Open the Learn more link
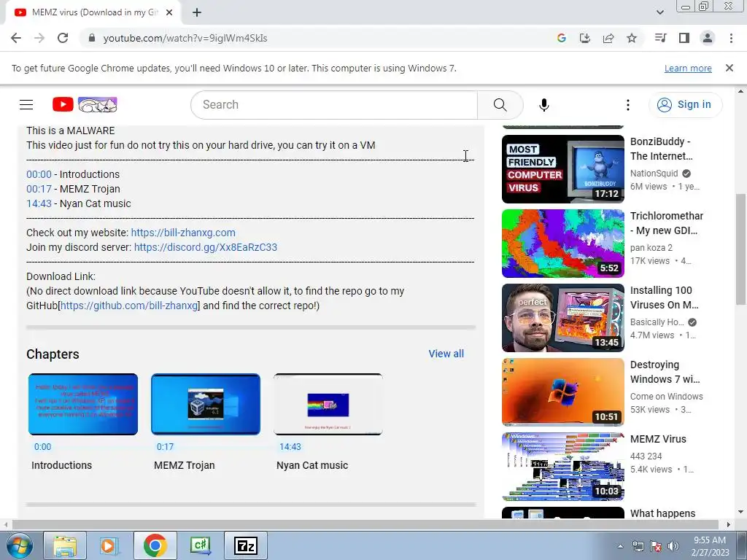This screenshot has height=560, width=747. 688,68
